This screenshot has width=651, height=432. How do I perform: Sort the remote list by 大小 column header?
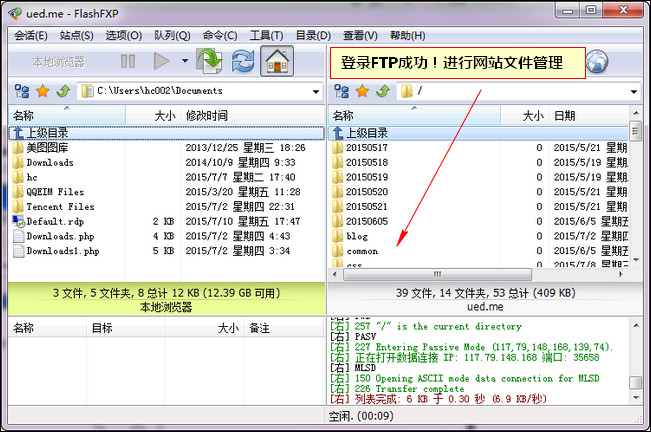tap(525, 115)
